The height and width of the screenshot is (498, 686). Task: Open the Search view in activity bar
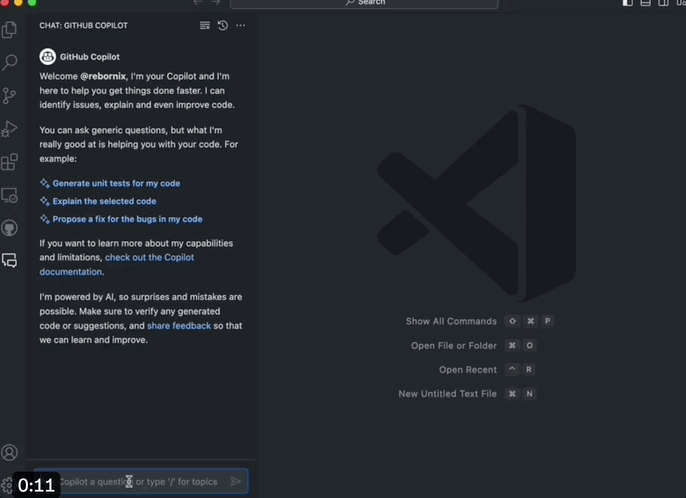point(9,62)
